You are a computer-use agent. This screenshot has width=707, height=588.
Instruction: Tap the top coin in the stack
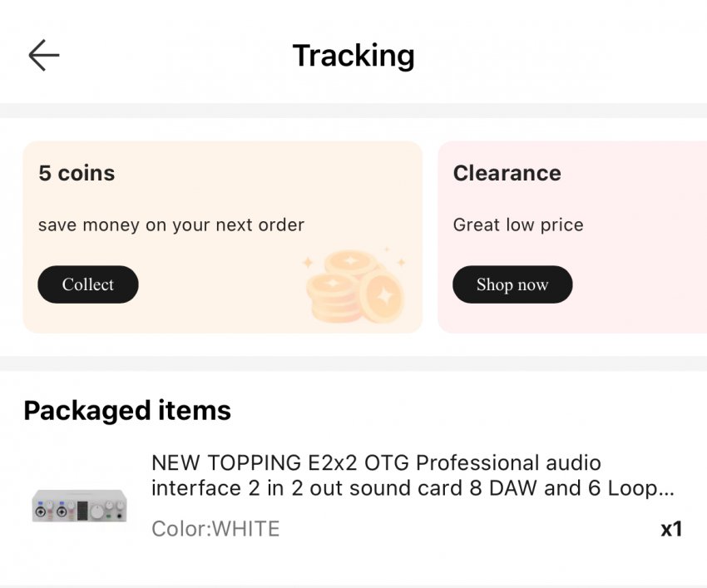point(351,262)
